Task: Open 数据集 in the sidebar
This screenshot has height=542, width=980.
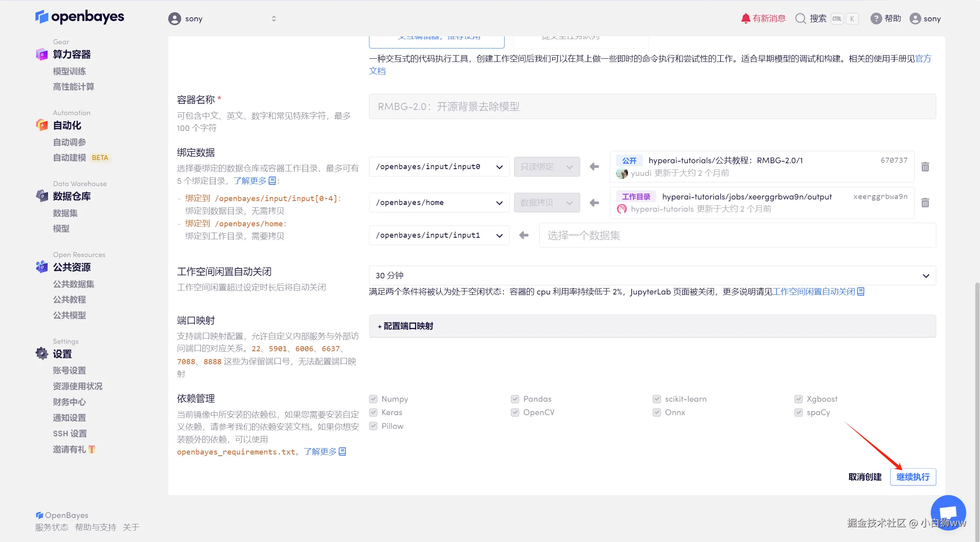Action: coord(65,213)
